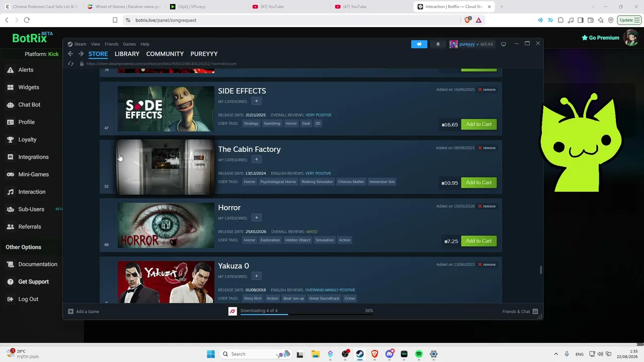The image size is (644, 362).
Task: Open Brave Wallet icon
Action: 591,20
